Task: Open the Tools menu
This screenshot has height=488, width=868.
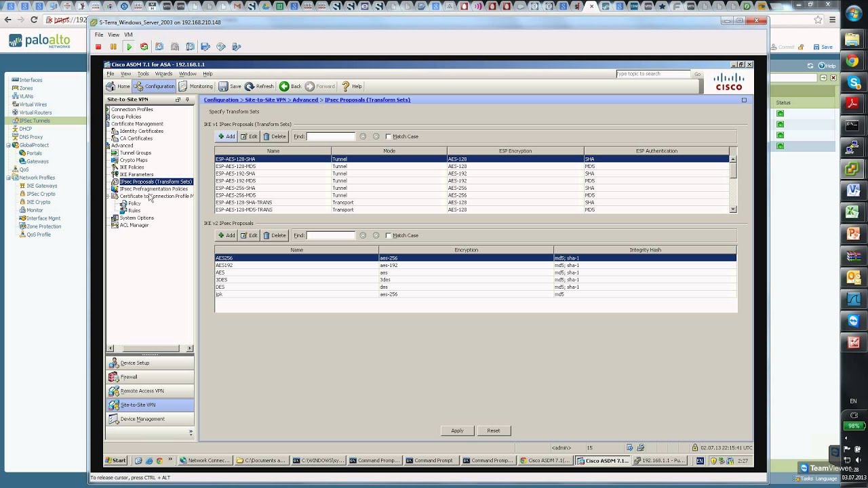Action: coord(143,74)
